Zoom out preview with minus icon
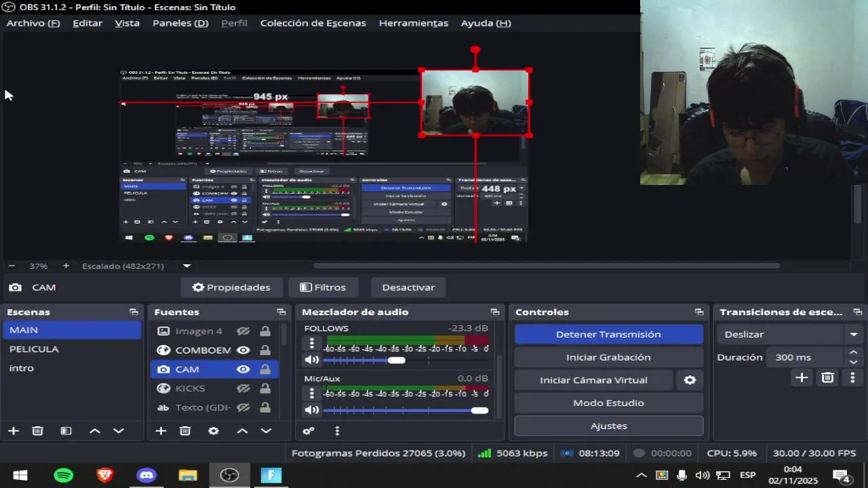The height and width of the screenshot is (488, 868). (x=12, y=266)
